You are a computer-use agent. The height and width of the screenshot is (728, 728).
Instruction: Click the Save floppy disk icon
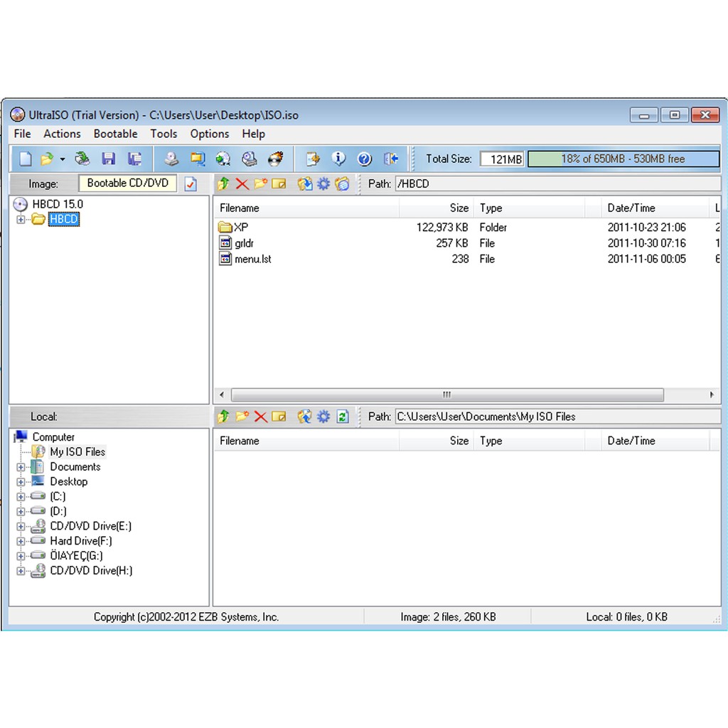pyautogui.click(x=109, y=159)
